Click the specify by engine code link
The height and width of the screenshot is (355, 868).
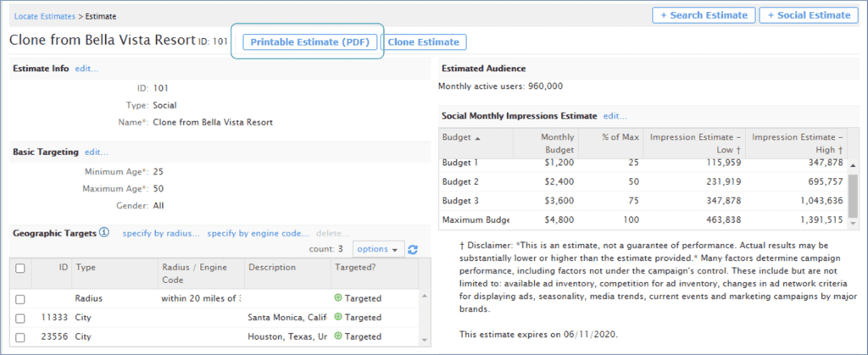pyautogui.click(x=258, y=233)
